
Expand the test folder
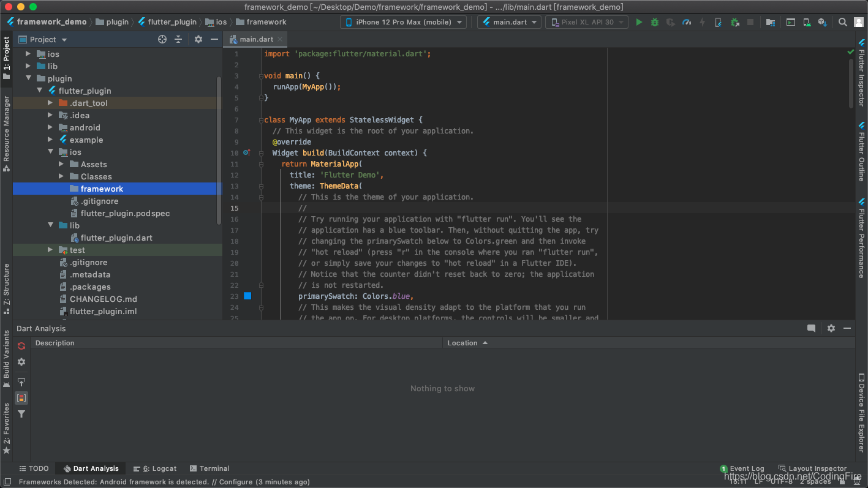click(50, 250)
